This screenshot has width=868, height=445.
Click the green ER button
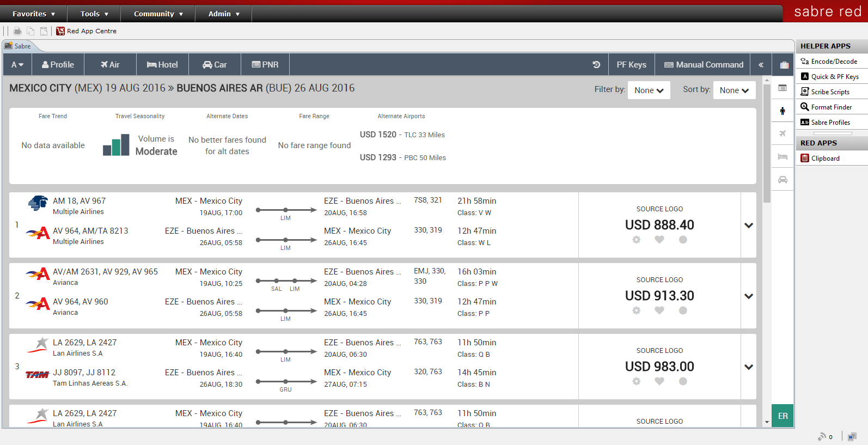783,416
